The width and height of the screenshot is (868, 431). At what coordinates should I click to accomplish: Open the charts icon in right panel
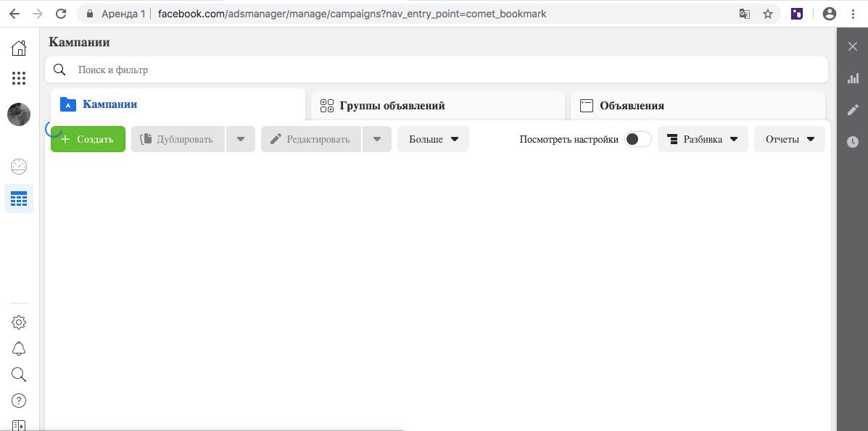(x=853, y=78)
